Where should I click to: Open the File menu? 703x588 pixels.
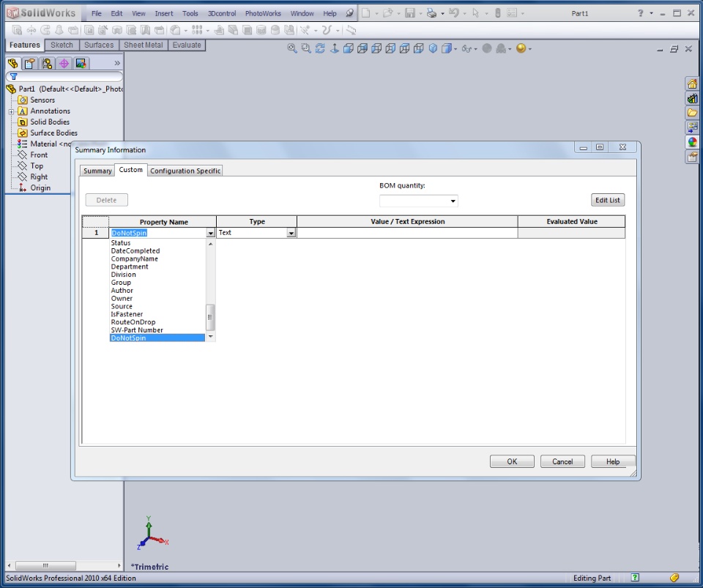click(97, 13)
